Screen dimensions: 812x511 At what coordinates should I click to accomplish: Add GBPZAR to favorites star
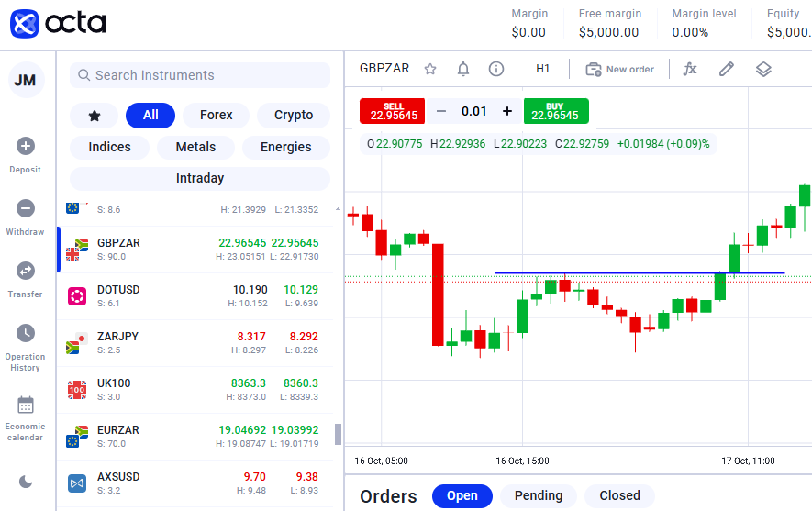tap(430, 69)
